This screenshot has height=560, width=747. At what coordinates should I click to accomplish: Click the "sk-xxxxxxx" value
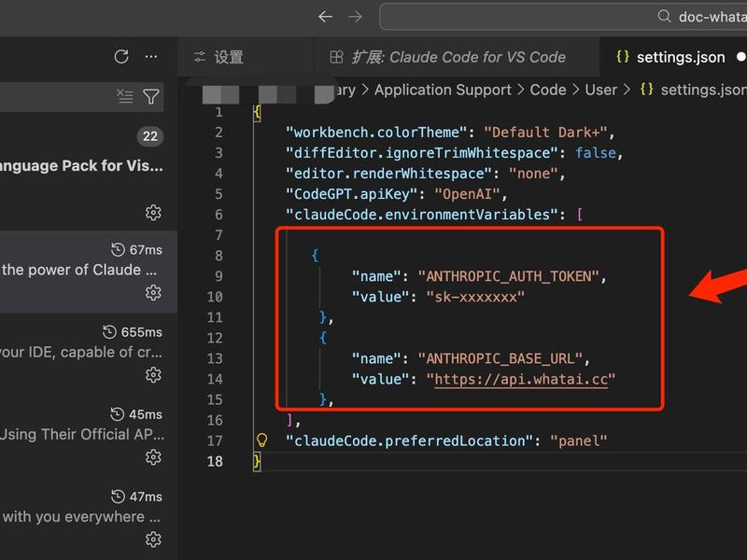click(475, 297)
